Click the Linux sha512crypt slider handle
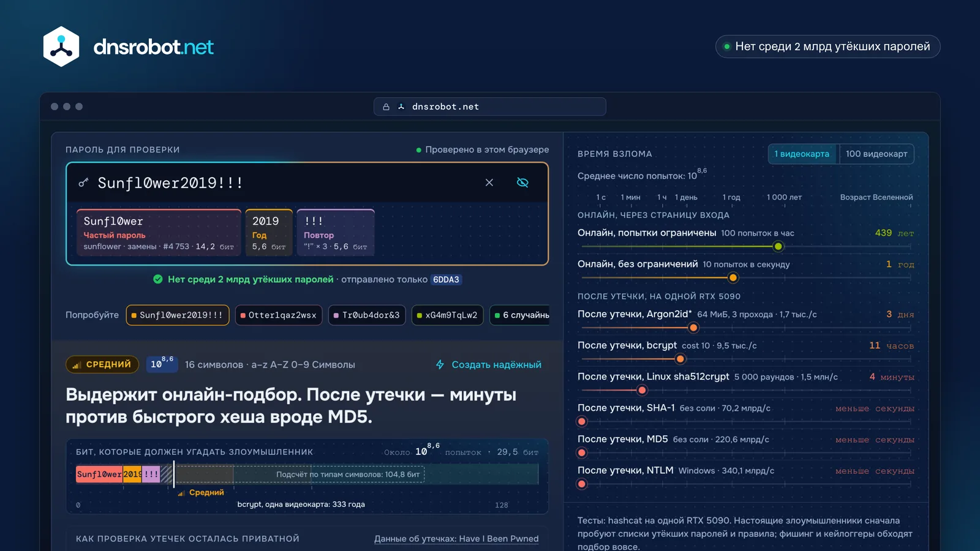 click(x=642, y=391)
